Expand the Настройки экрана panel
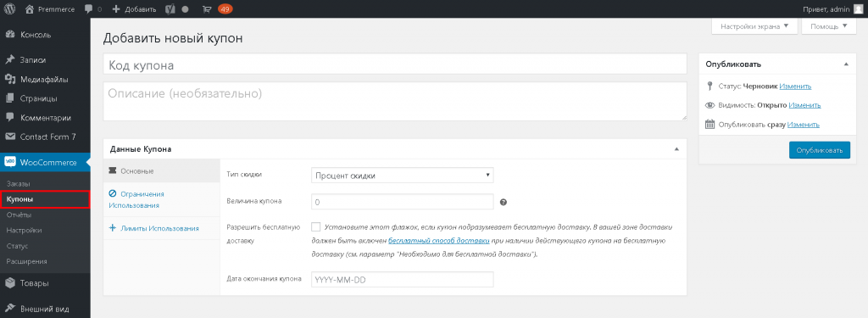868x318 pixels. click(x=754, y=26)
